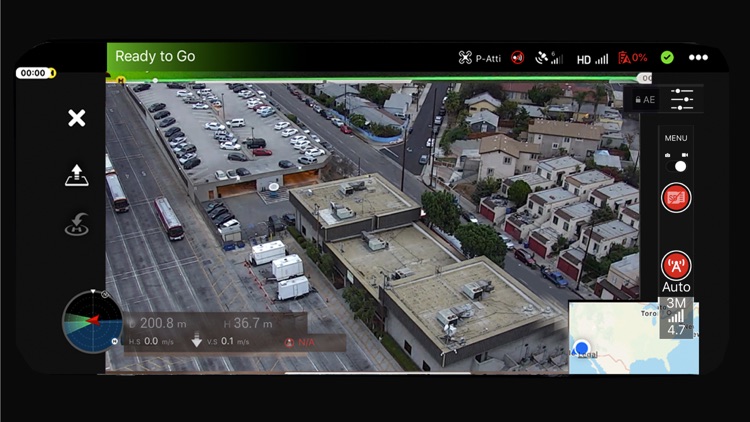
Task: Tap the 3M signal quality indicator
Action: click(x=676, y=317)
